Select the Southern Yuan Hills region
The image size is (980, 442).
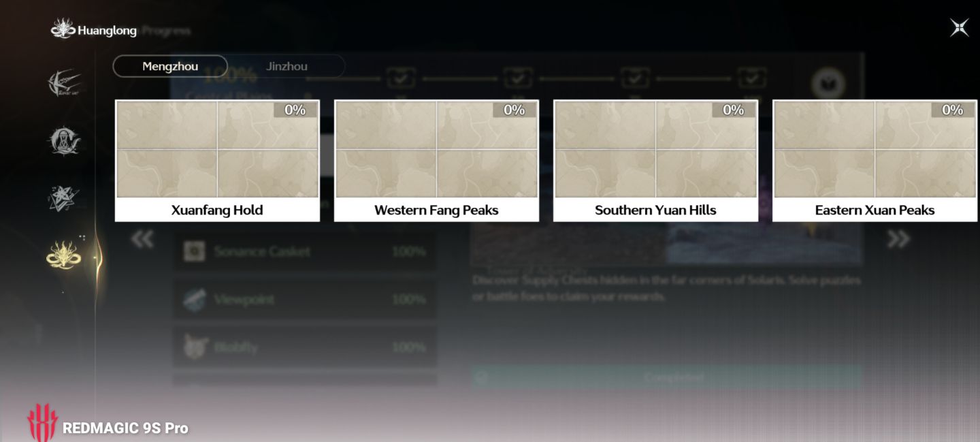pos(655,161)
